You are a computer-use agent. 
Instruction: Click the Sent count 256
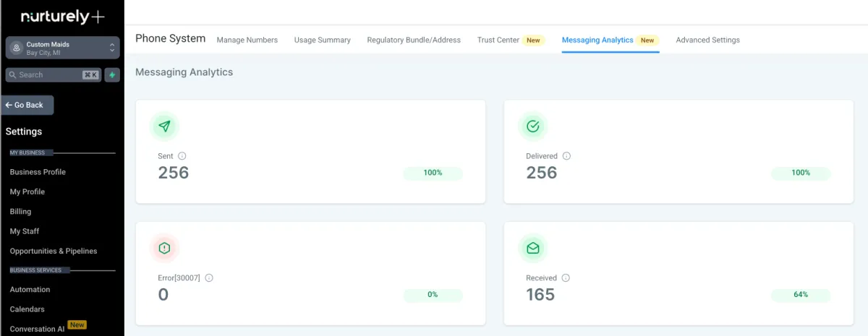point(174,173)
